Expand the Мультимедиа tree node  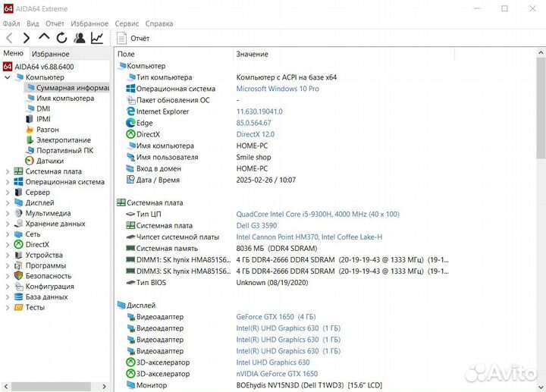(x=8, y=213)
